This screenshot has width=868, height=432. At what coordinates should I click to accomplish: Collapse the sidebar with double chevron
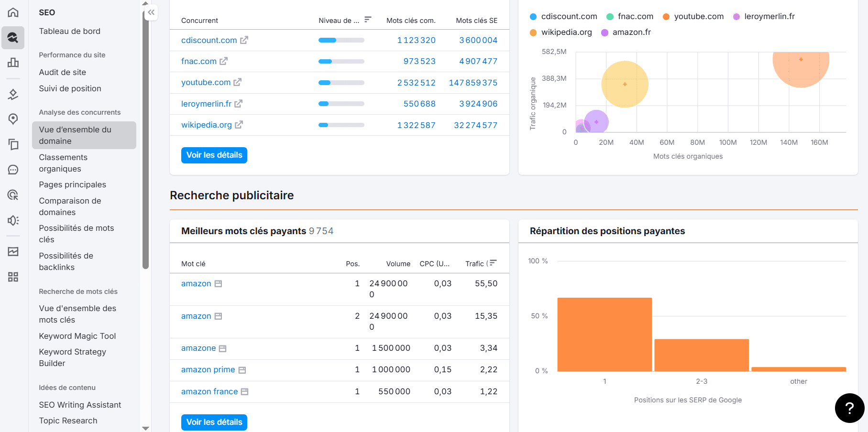(x=151, y=12)
